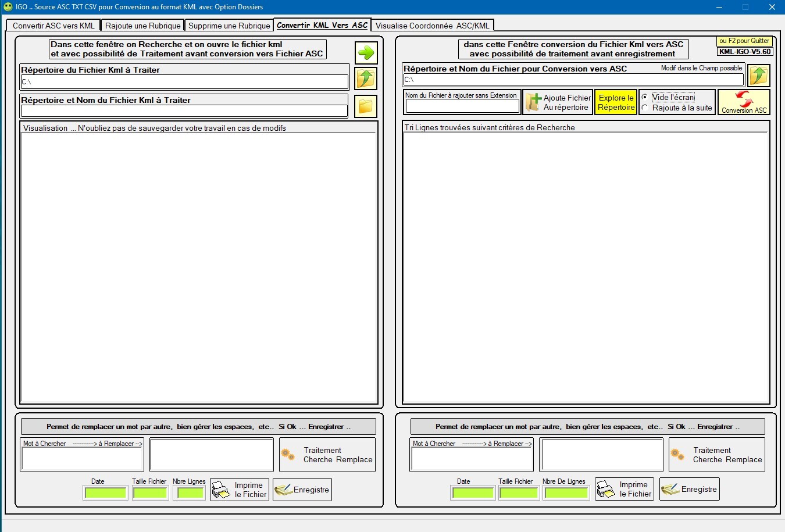
Task: Click Enregistre in the ASC conversion panel
Action: [x=690, y=489]
